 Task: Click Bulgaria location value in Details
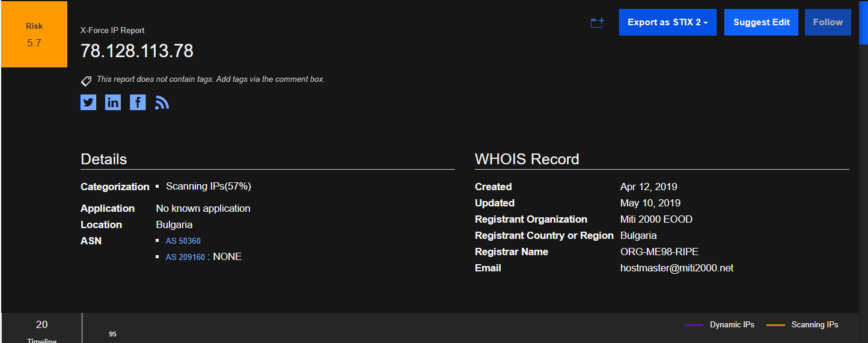[174, 225]
